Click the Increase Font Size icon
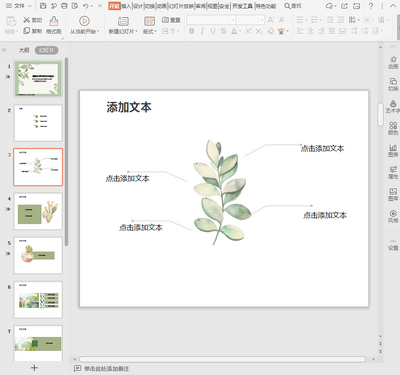 [x=271, y=20]
